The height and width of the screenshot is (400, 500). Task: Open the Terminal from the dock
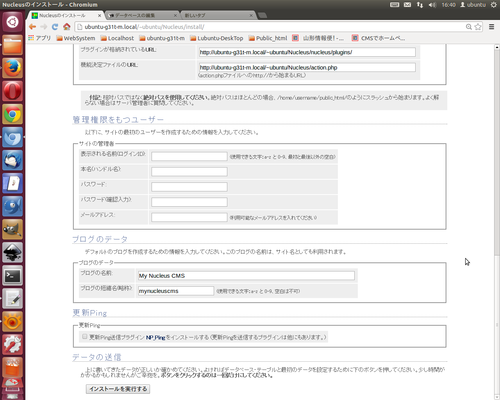point(13,276)
